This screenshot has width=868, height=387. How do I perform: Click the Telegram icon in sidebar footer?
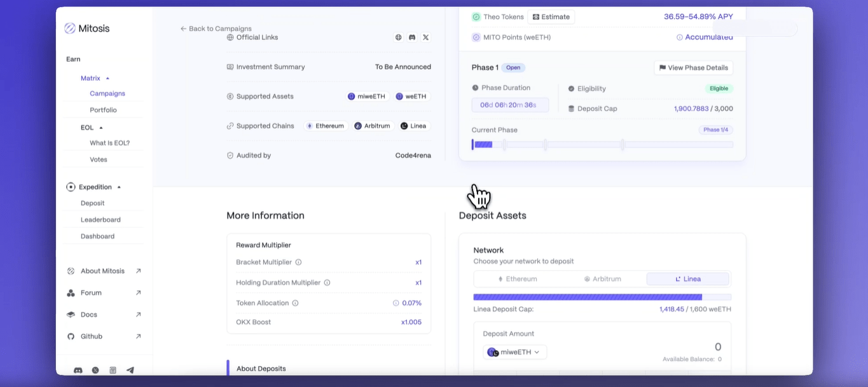click(x=130, y=370)
